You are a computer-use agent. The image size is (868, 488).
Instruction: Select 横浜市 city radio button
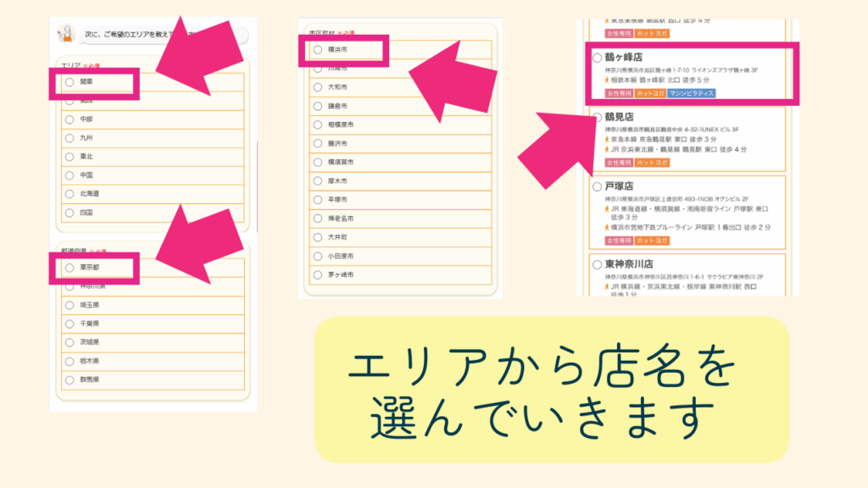(317, 50)
